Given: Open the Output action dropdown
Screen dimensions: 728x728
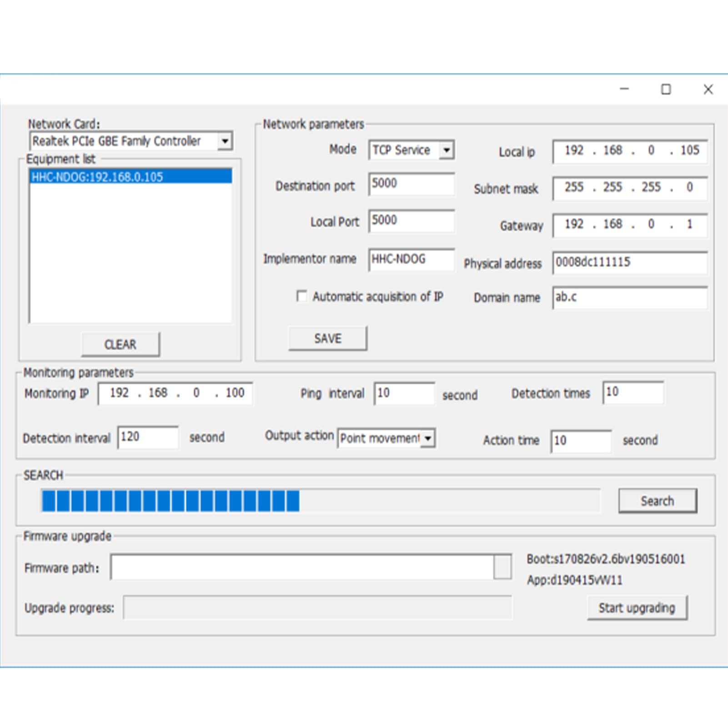Looking at the screenshot, I should 387,438.
